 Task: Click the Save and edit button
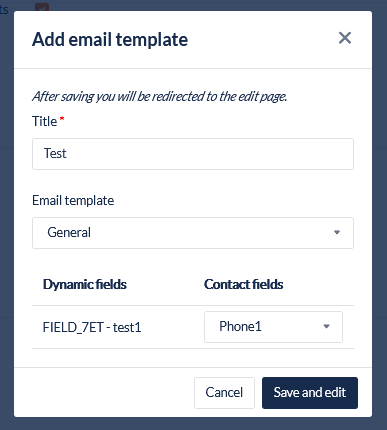[x=310, y=393]
